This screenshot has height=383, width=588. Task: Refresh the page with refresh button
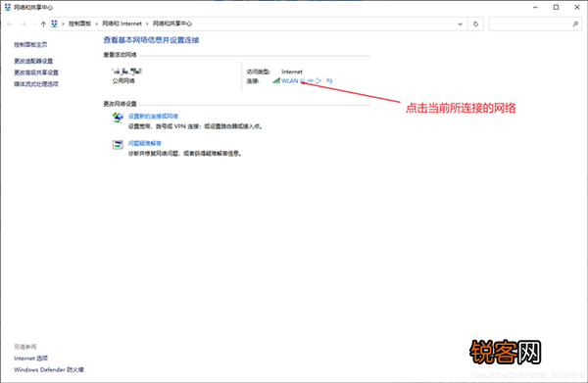476,24
